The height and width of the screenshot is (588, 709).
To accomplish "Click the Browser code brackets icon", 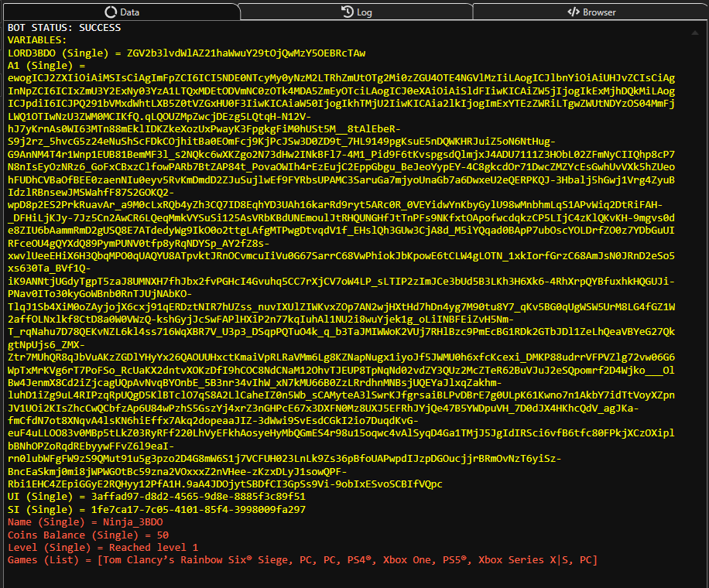I will (574, 12).
